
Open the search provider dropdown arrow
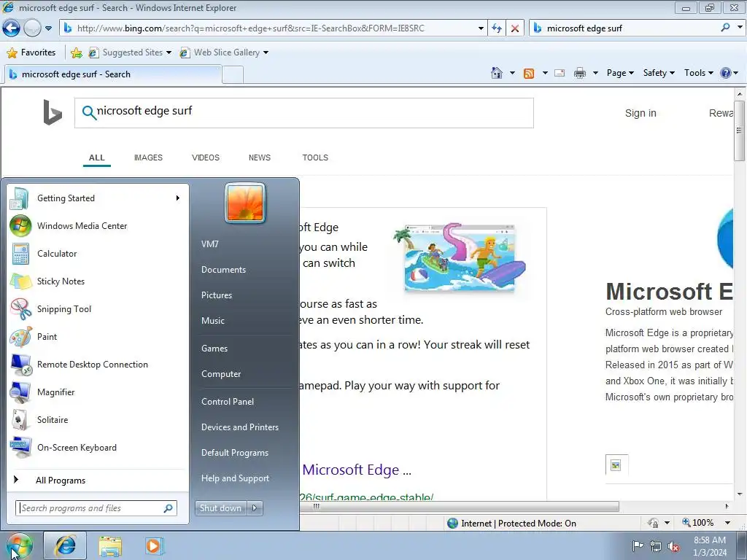(x=740, y=28)
